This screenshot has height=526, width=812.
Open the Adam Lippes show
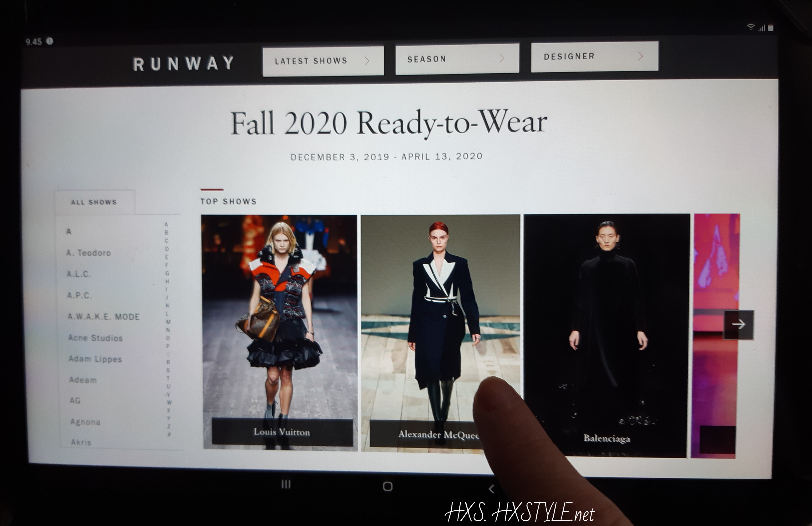pos(96,359)
